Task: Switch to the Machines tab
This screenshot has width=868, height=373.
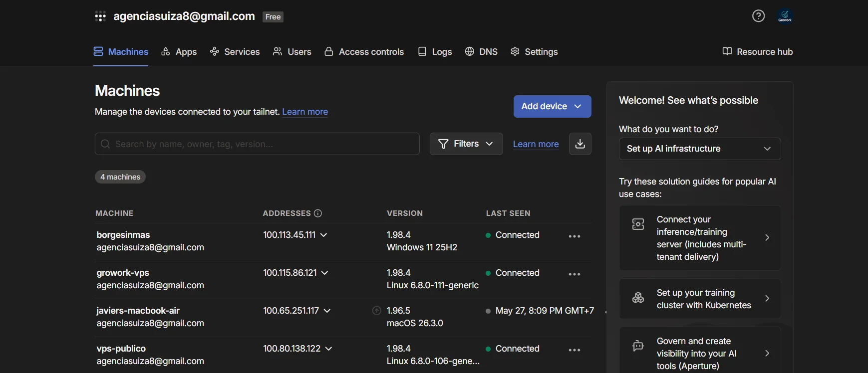Action: click(121, 52)
